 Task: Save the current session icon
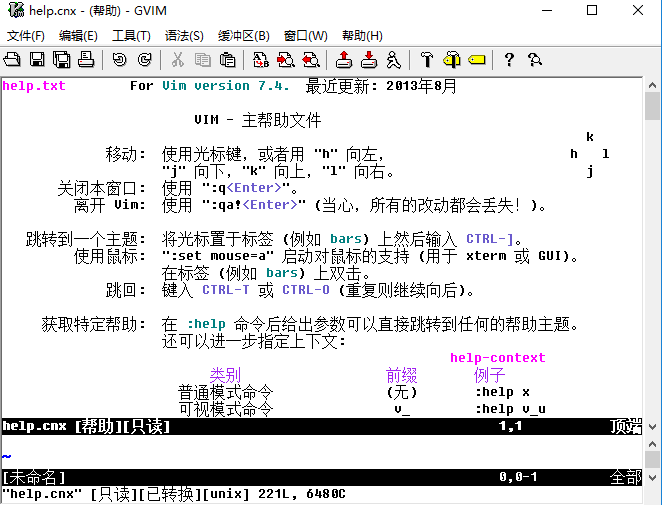click(x=369, y=60)
